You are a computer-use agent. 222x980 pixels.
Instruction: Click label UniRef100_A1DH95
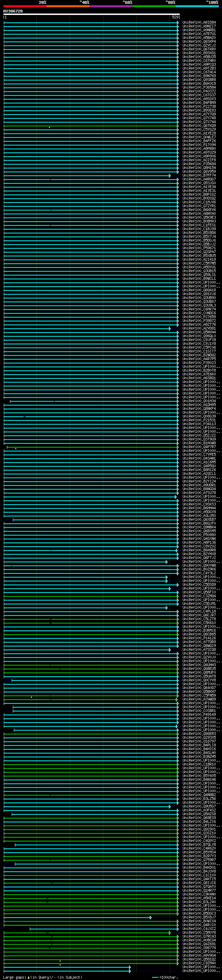[199, 405]
